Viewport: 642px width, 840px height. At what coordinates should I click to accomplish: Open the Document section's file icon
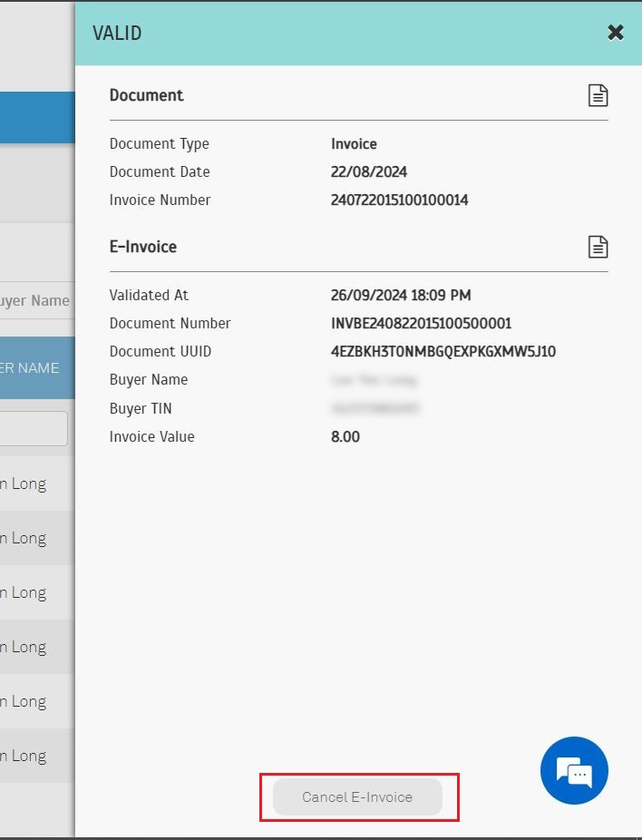tap(598, 95)
